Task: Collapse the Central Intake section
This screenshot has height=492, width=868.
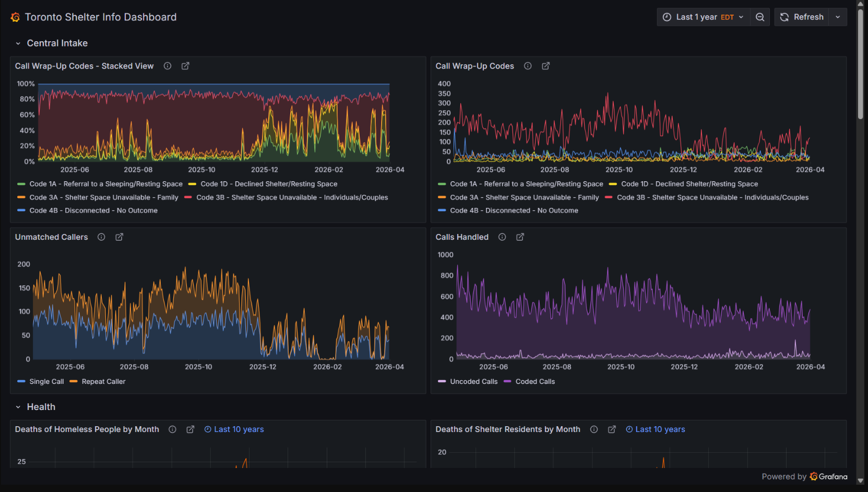Action: click(18, 43)
